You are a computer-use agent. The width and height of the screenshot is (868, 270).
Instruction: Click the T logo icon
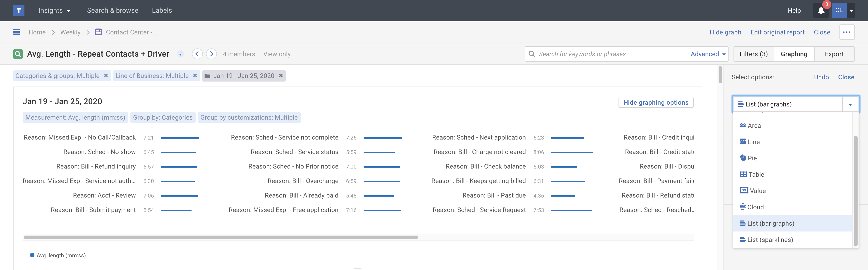[x=19, y=10]
